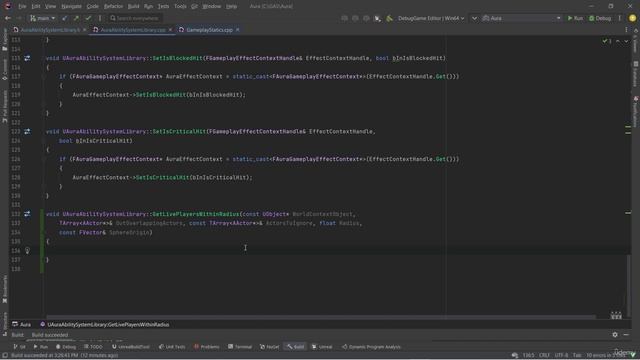Screen dimensions: 640x360
Task: Click the Search everywhere field
Action: [x=135, y=18]
